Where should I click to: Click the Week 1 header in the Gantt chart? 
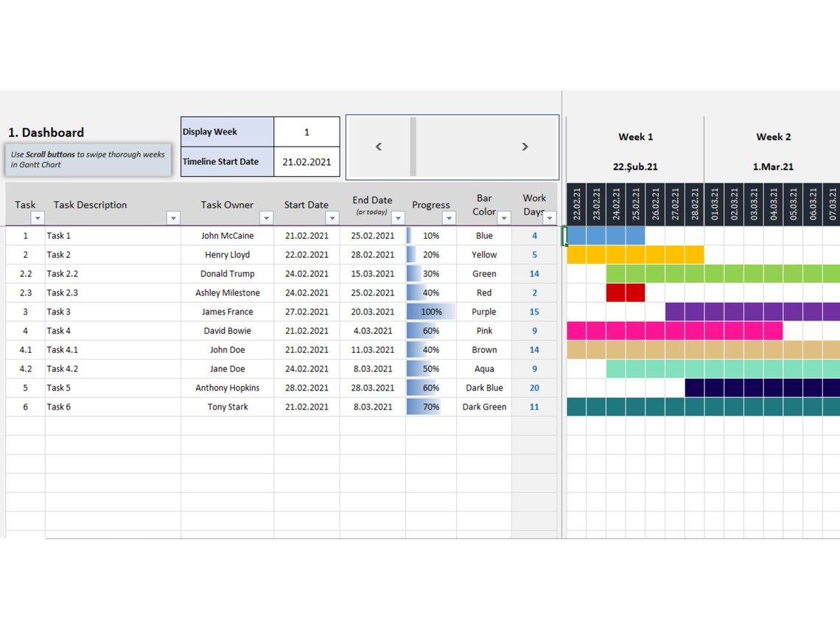click(x=635, y=137)
